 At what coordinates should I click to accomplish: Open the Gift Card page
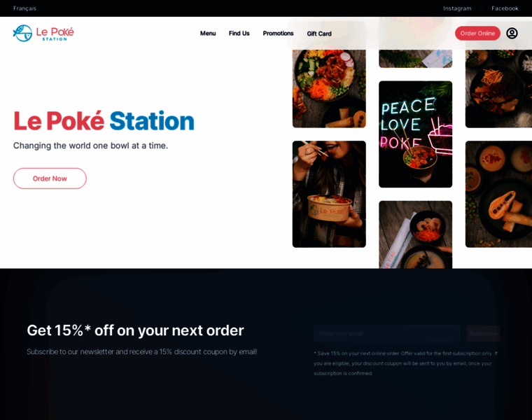coord(319,34)
